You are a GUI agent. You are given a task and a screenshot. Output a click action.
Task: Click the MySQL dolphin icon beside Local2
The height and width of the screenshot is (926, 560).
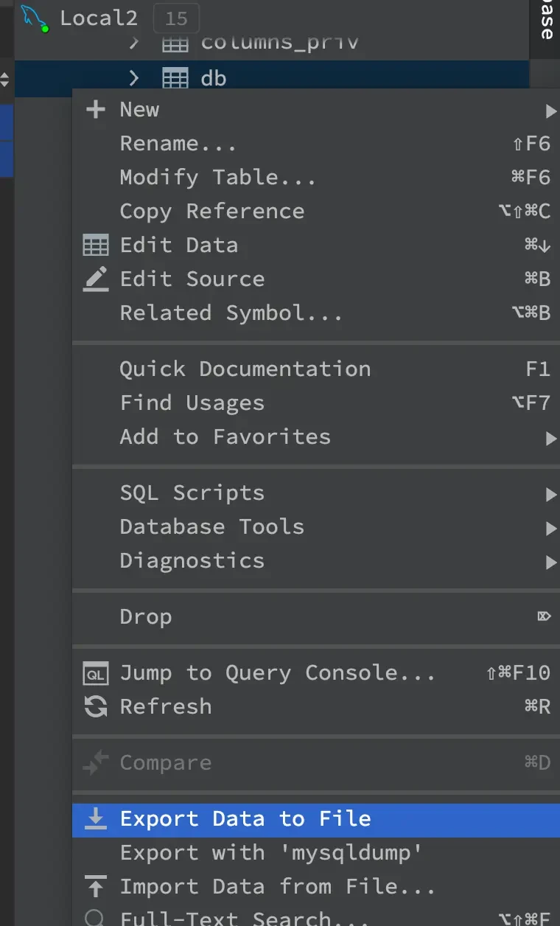click(x=35, y=18)
